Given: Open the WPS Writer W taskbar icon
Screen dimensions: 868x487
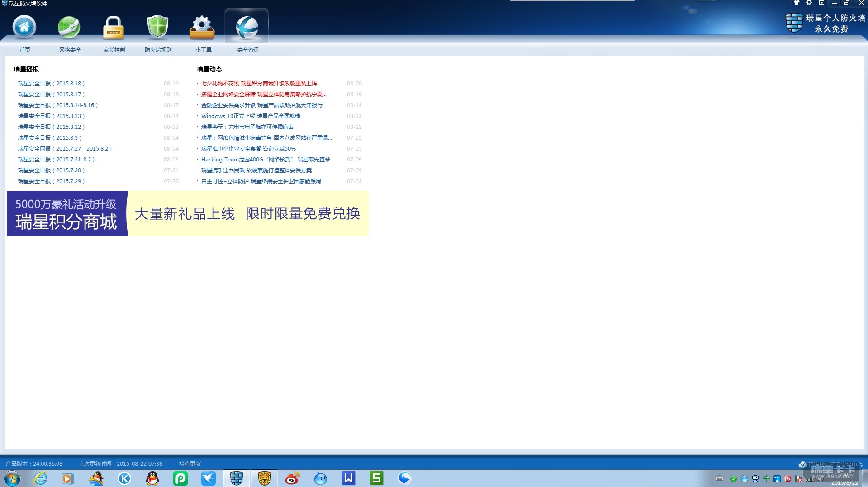Looking at the screenshot, I should (349, 478).
